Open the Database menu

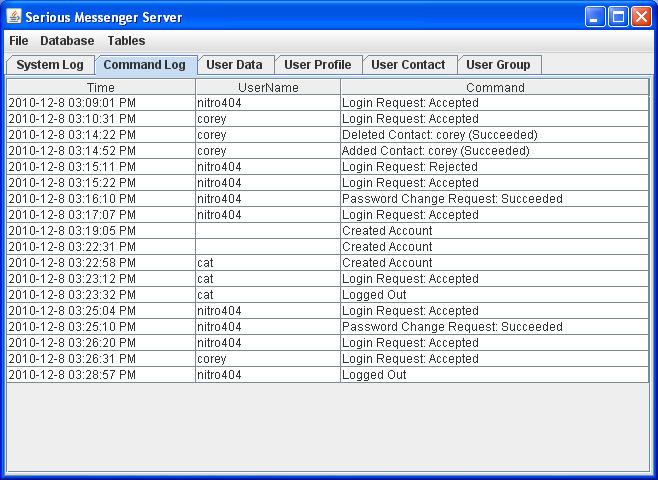pos(67,41)
